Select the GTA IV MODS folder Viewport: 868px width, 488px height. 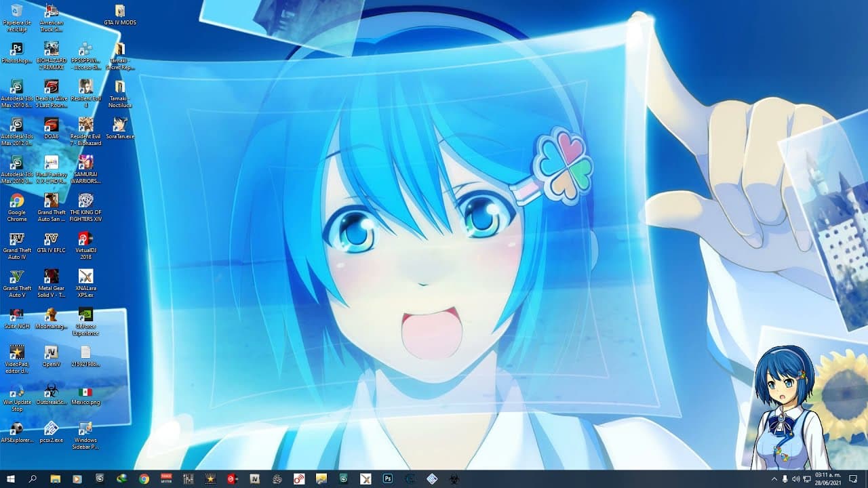tap(120, 15)
